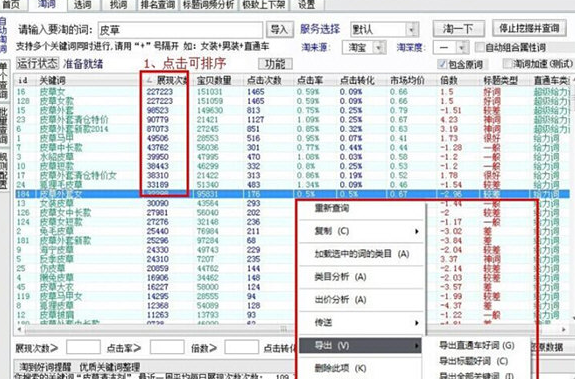Select the 皮草外套新款2014 keyword row

point(292,129)
